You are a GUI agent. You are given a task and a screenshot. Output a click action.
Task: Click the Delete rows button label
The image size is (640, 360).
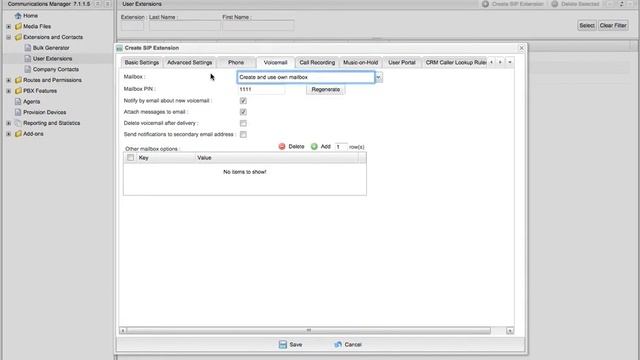click(296, 147)
